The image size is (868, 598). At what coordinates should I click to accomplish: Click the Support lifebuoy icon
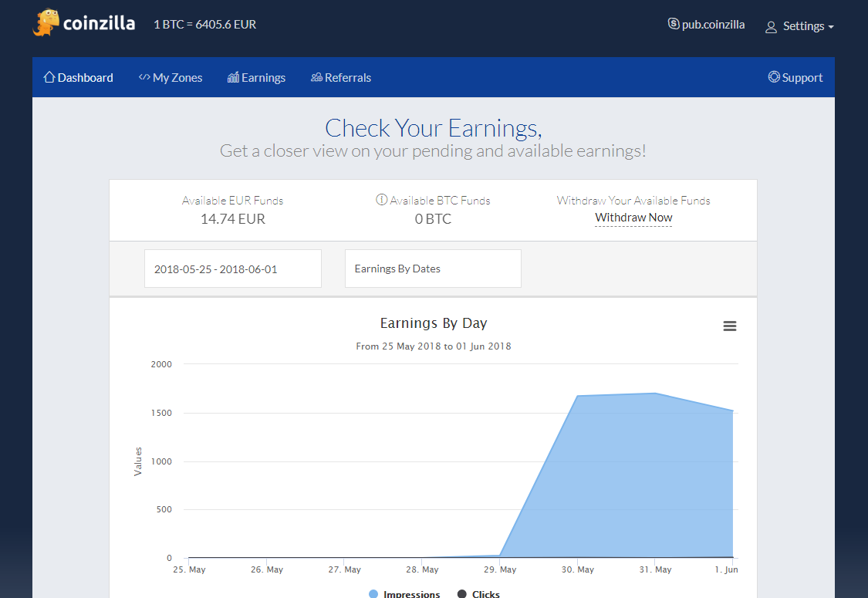774,77
